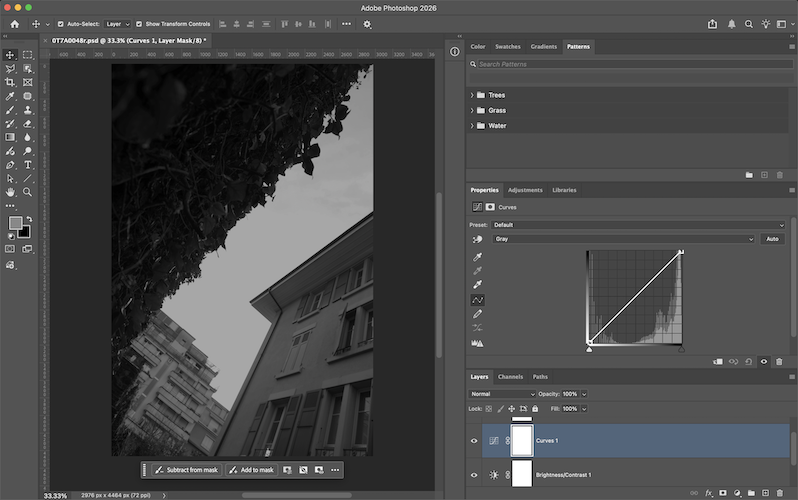Screen dimensions: 798x500
Task: Open the Curves Preset dropdown
Action: click(638, 225)
